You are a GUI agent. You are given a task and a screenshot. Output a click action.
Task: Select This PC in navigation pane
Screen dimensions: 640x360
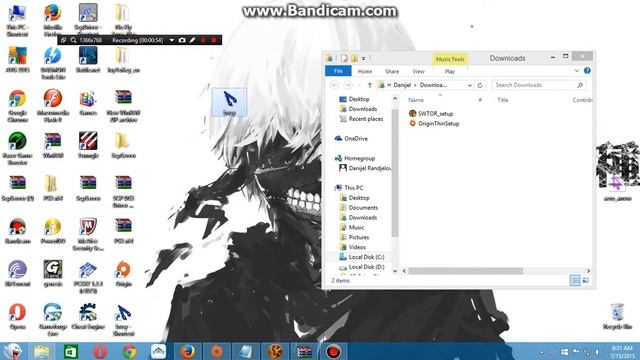[x=349, y=188]
